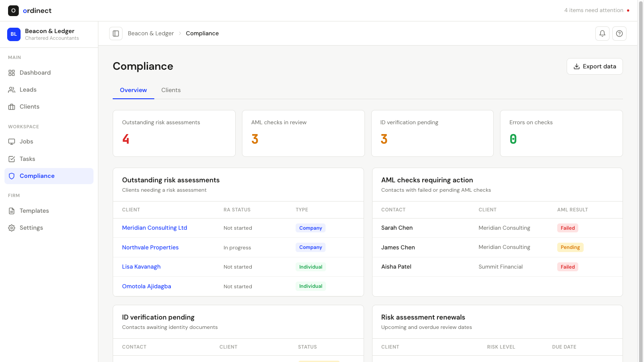Click 'ID verification pending' panel heading

158,317
